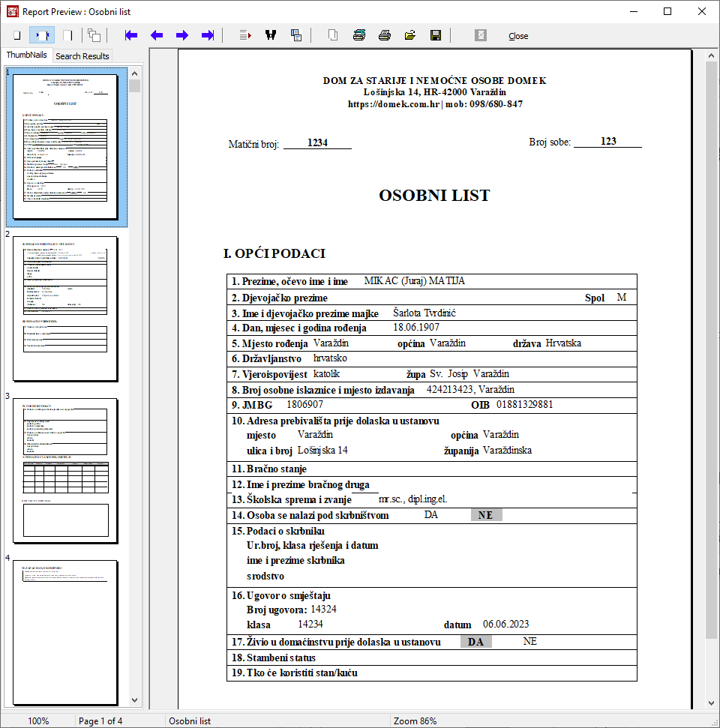Screen dimensions: 720x728
Task: Select the ThumbNails tab
Action: [26, 55]
